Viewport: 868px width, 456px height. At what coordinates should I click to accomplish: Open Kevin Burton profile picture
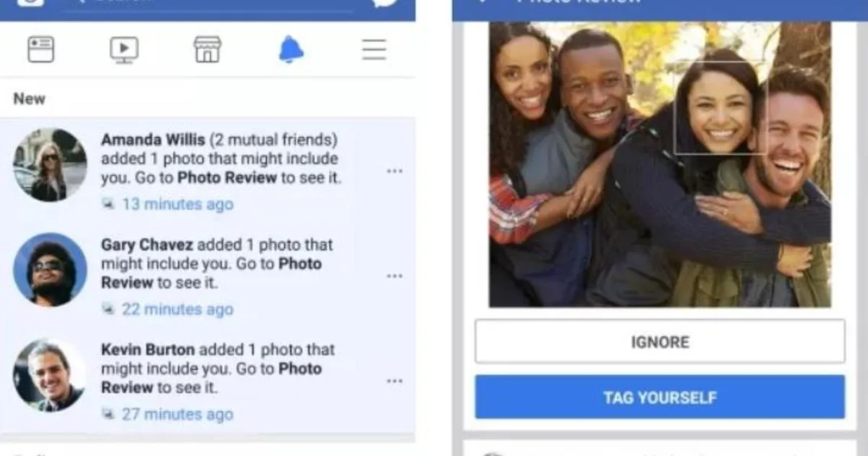[50, 375]
